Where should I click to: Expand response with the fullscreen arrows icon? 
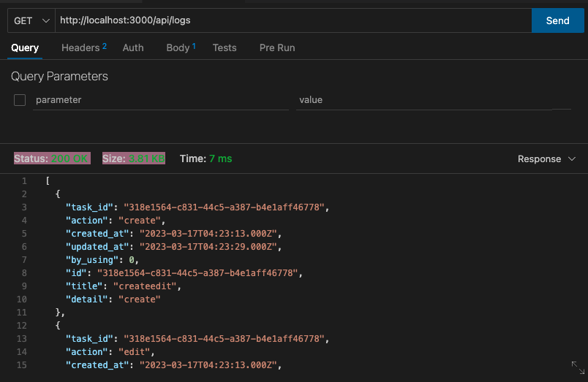coord(578,367)
